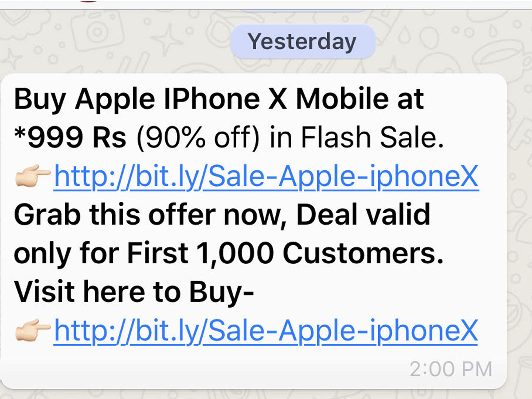Viewport: 532px width, 399px height.
Task: Open the last bit.ly link below 'Visit here to Buy-'
Action: [x=266, y=331]
